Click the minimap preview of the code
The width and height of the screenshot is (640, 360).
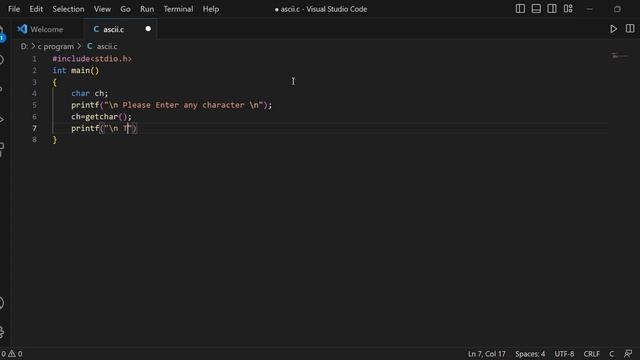click(x=620, y=56)
